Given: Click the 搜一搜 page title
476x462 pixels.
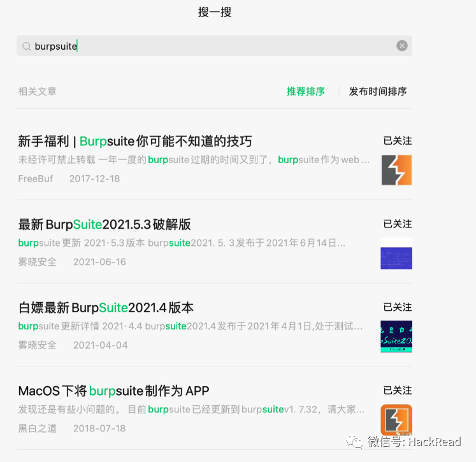Looking at the screenshot, I should click(x=215, y=12).
